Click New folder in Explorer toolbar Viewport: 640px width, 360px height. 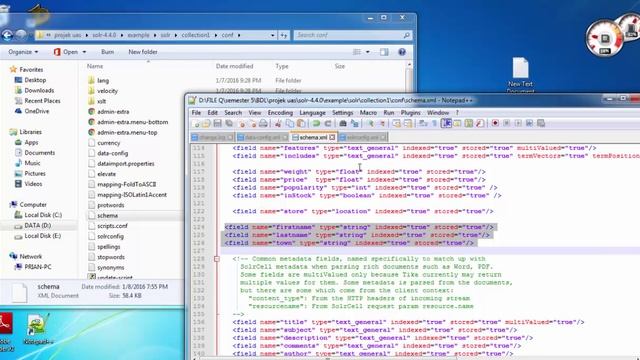pyautogui.click(x=143, y=52)
